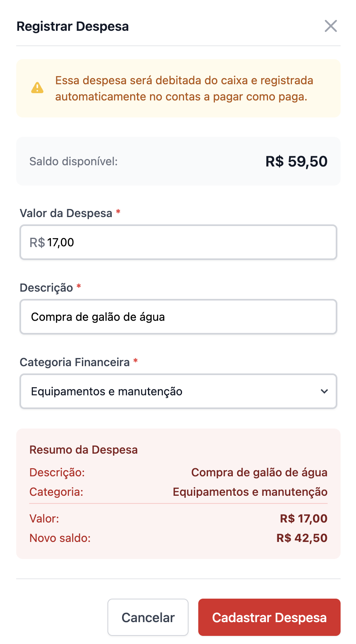Click the R$ 59,50 available balance amount
Screen dimensions: 356x644
click(296, 161)
